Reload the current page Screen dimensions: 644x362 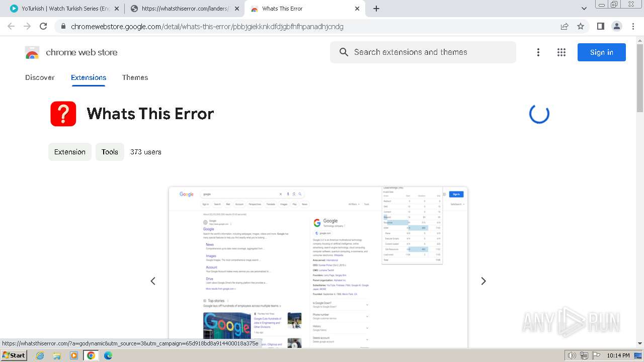43,26
